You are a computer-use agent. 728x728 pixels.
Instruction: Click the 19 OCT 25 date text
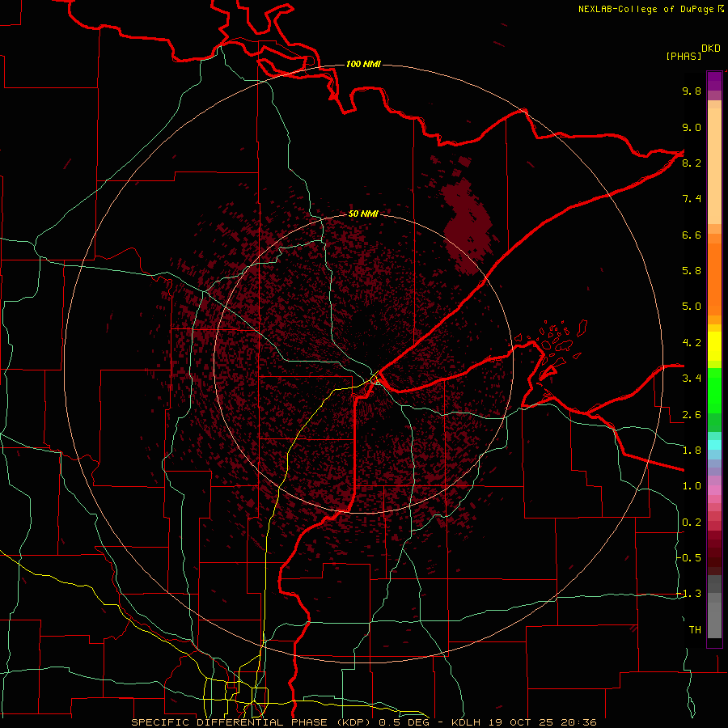coord(522,722)
